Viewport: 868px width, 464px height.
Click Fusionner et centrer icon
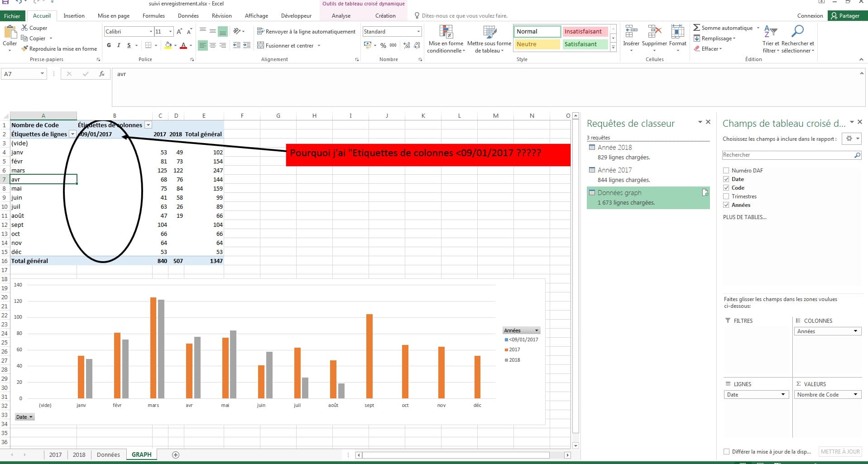pyautogui.click(x=261, y=46)
